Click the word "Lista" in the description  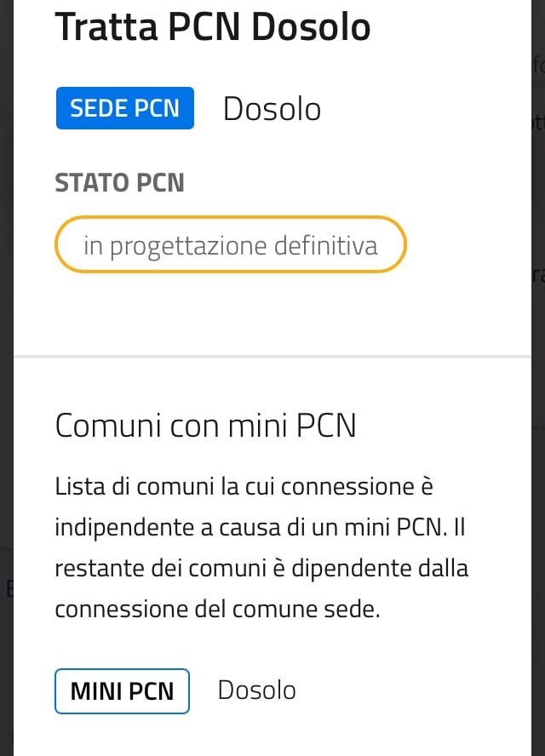(x=77, y=488)
